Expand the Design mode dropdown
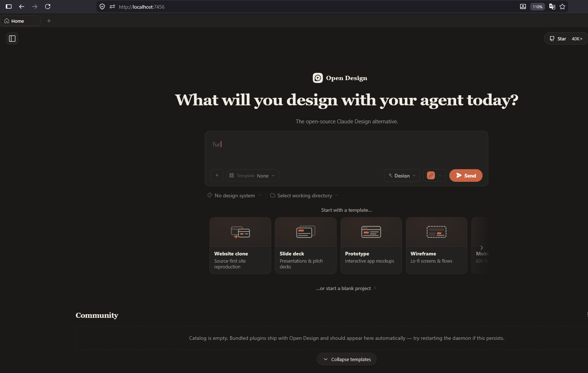This screenshot has width=588, height=373. 402,176
